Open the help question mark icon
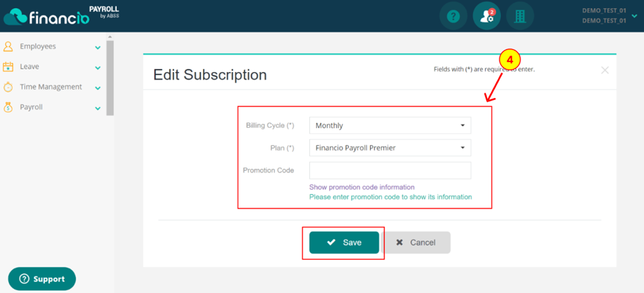The image size is (644, 293). [453, 16]
